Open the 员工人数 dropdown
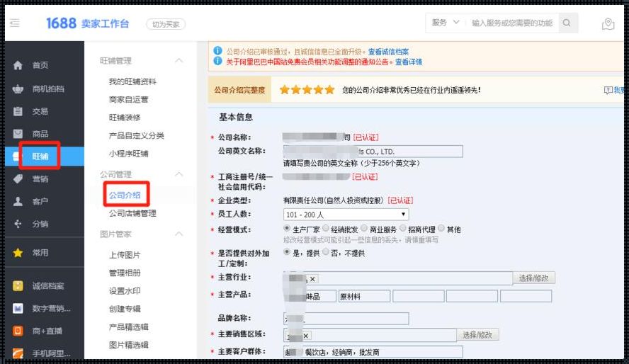 (x=346, y=215)
